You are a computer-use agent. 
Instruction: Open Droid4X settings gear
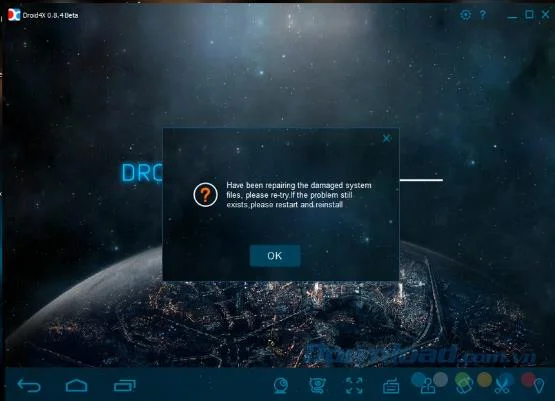[x=465, y=15]
